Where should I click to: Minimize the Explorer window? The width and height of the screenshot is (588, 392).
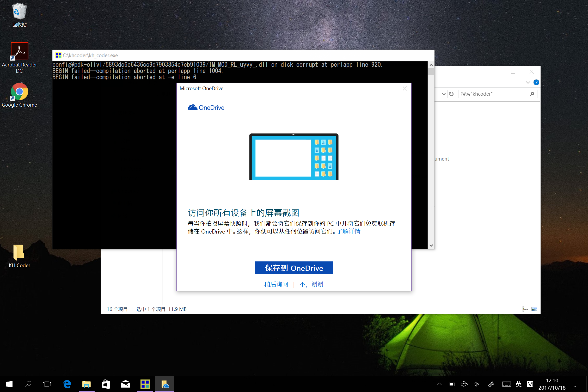[x=495, y=72]
